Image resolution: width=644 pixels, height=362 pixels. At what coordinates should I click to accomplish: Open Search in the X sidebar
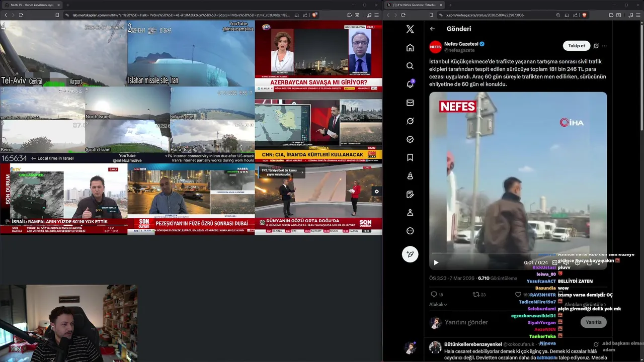tap(410, 66)
